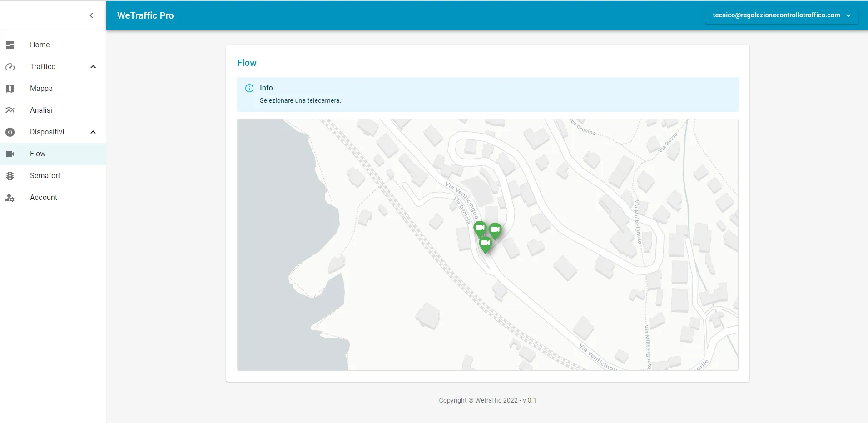The height and width of the screenshot is (423, 868).
Task: Select Account from the sidebar
Action: [43, 197]
